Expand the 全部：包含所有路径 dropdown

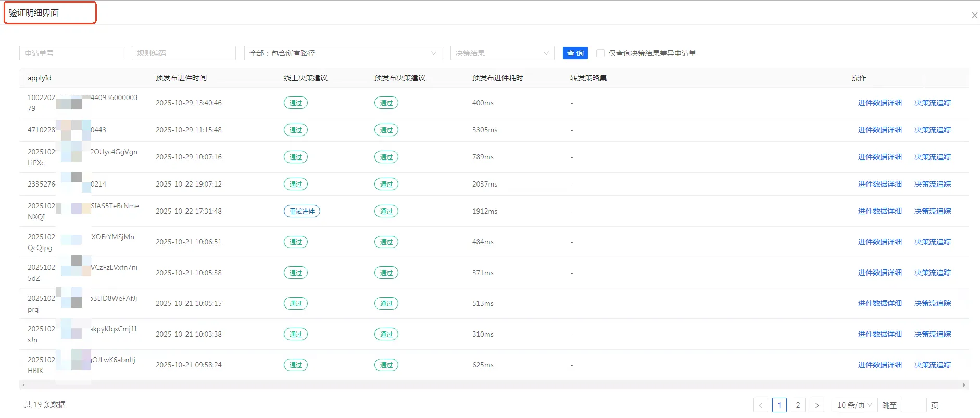click(x=343, y=53)
